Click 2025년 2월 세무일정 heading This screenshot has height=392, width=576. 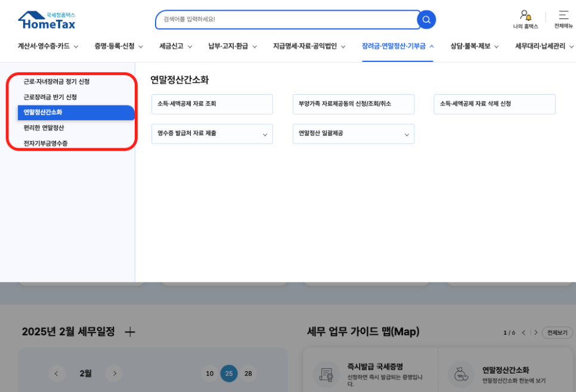[69, 332]
